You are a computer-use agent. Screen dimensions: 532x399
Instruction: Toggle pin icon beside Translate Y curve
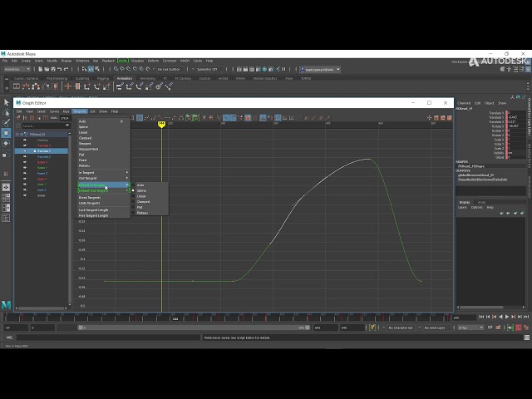click(x=25, y=151)
